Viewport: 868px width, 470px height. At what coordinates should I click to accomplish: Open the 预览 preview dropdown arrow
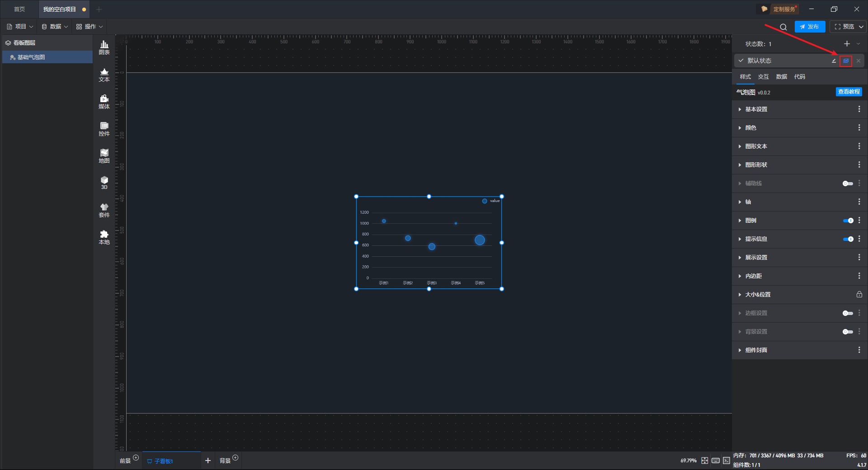tap(861, 27)
